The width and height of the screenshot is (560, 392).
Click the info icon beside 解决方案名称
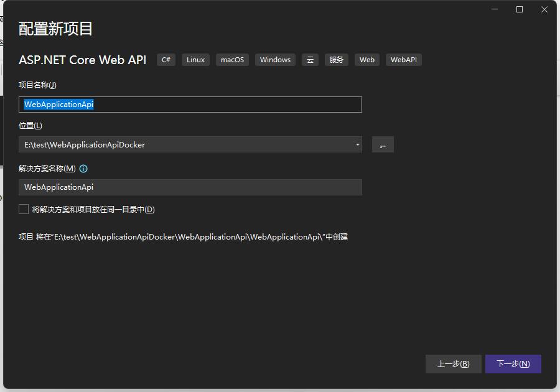tap(84, 169)
